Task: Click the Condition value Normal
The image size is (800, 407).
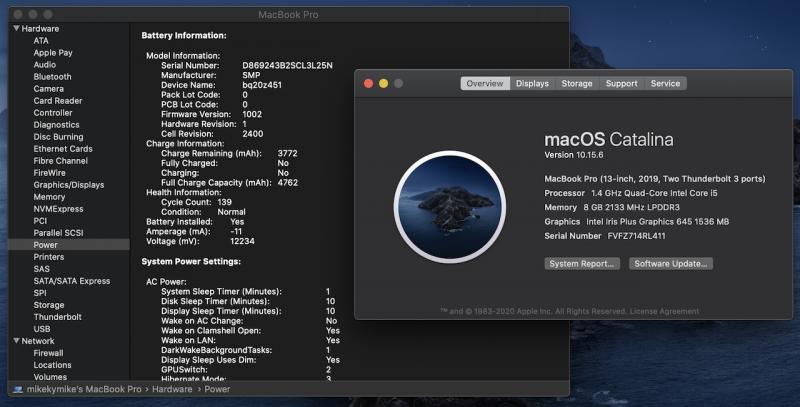Action: (x=232, y=212)
